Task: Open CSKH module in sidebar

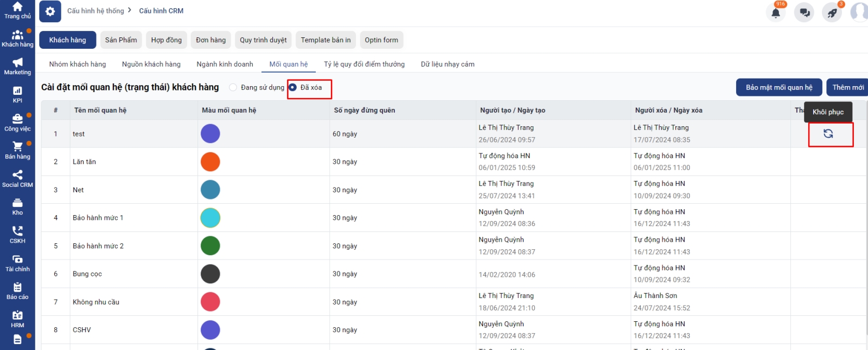Action: pyautogui.click(x=17, y=235)
